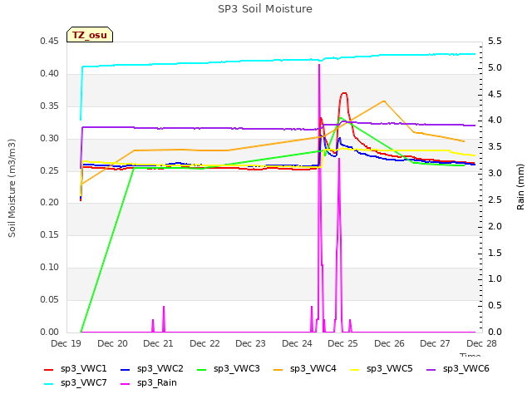Select the sp3_Rain legend entry
The width and height of the screenshot is (532, 399).
149,383
